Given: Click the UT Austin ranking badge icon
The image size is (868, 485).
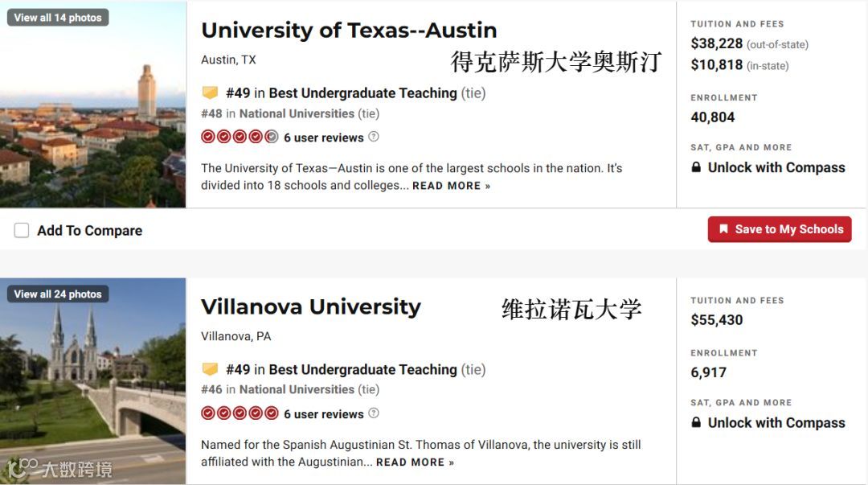Looking at the screenshot, I should pos(210,92).
